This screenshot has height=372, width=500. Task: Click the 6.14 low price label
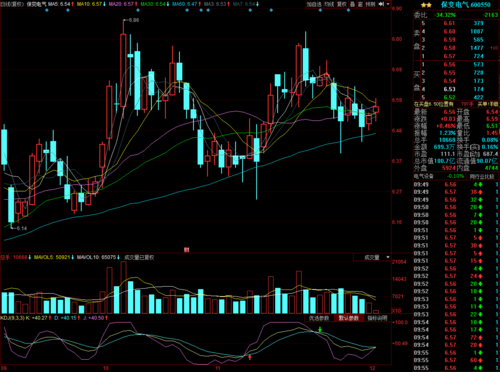pyautogui.click(x=21, y=228)
